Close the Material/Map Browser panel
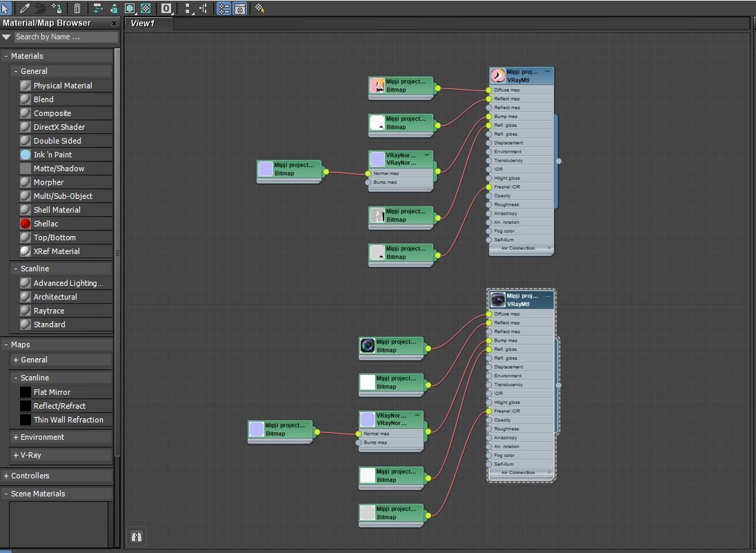This screenshot has width=756, height=553. coord(115,23)
